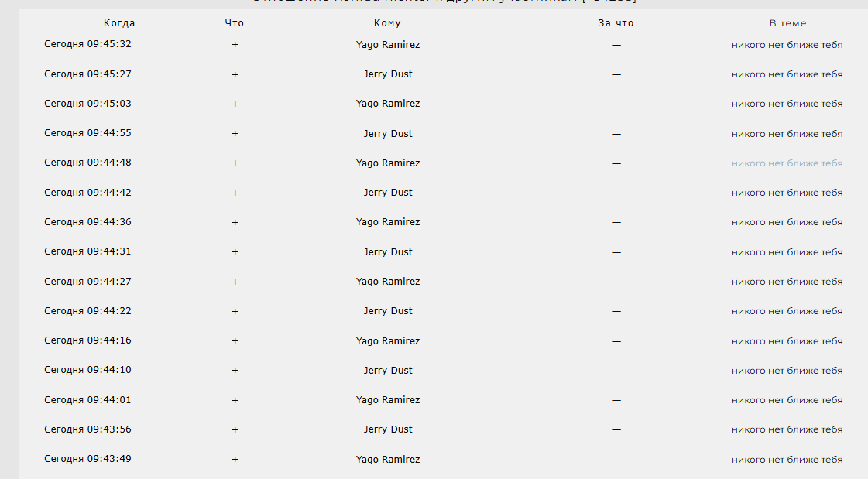Click the Когда column header

point(119,23)
